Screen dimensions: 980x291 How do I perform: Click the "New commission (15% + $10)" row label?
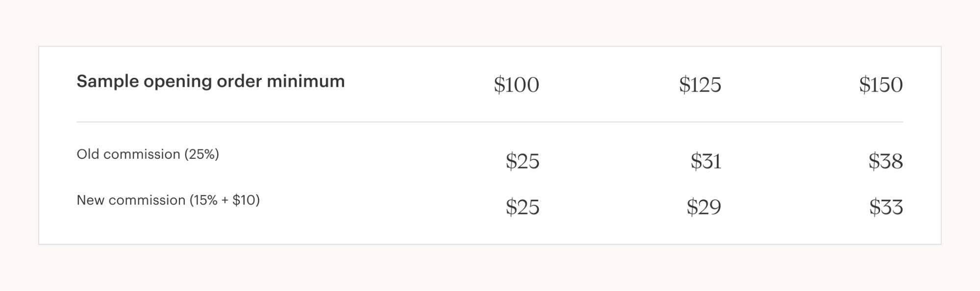click(x=168, y=200)
